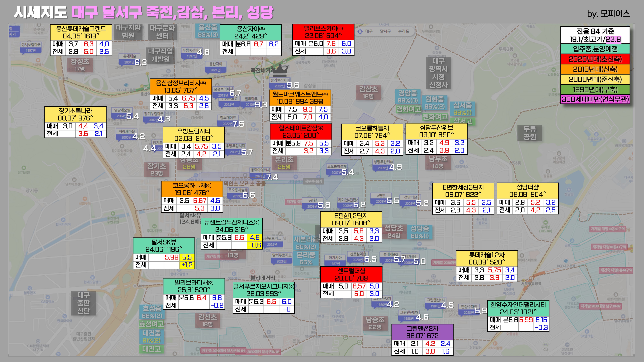Select the 그린맨션3차 1988년 map marker
This screenshot has height=362, width=644.
click(408, 315)
